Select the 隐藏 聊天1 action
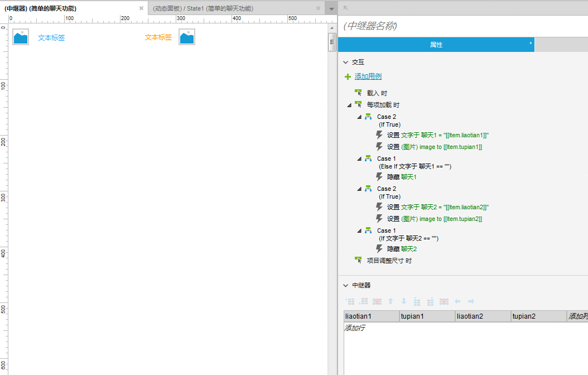The width and height of the screenshot is (588, 375). click(x=402, y=177)
